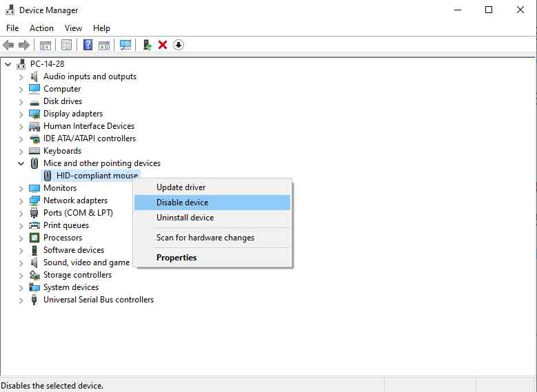Viewport: 537px width, 392px height.
Task: Click the PC-14-28 computer node icon
Action: pos(21,64)
